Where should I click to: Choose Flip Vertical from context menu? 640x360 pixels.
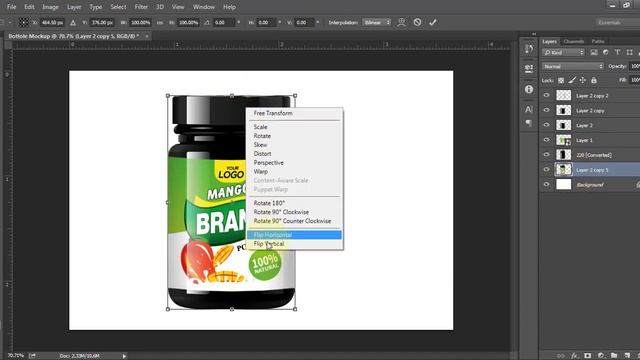294,244
